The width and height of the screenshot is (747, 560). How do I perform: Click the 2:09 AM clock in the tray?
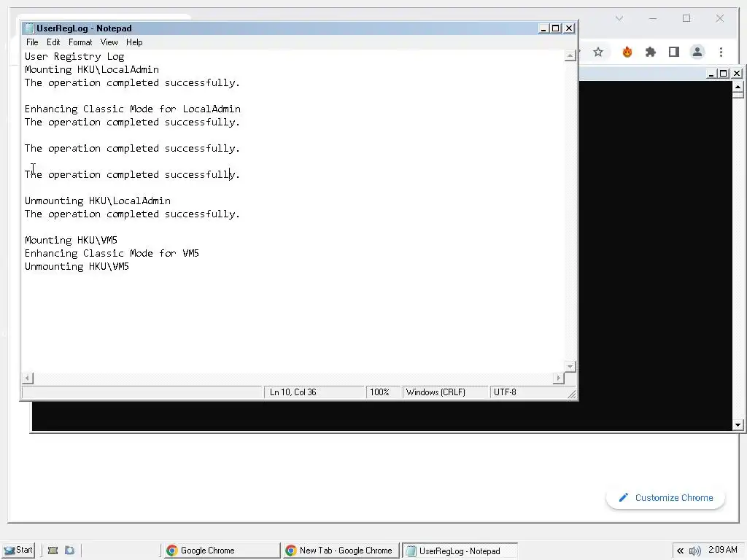[x=722, y=550]
